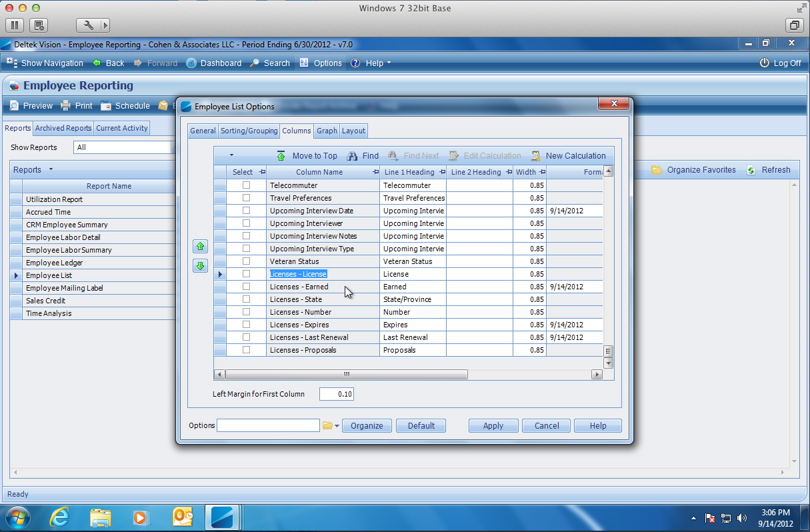Switch to the Sorting/Grouping tab
Screen dimensions: 810x532
(x=249, y=131)
